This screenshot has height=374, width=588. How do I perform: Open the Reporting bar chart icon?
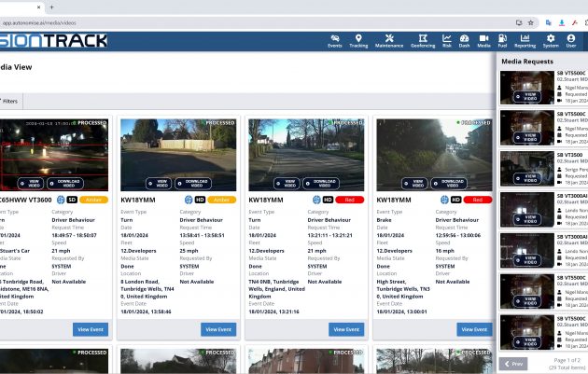pos(525,40)
